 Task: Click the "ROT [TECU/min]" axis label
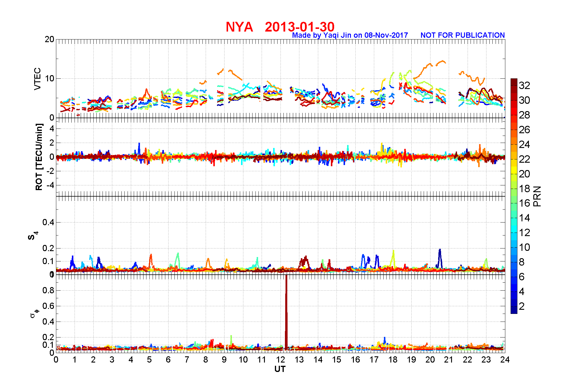[39, 157]
